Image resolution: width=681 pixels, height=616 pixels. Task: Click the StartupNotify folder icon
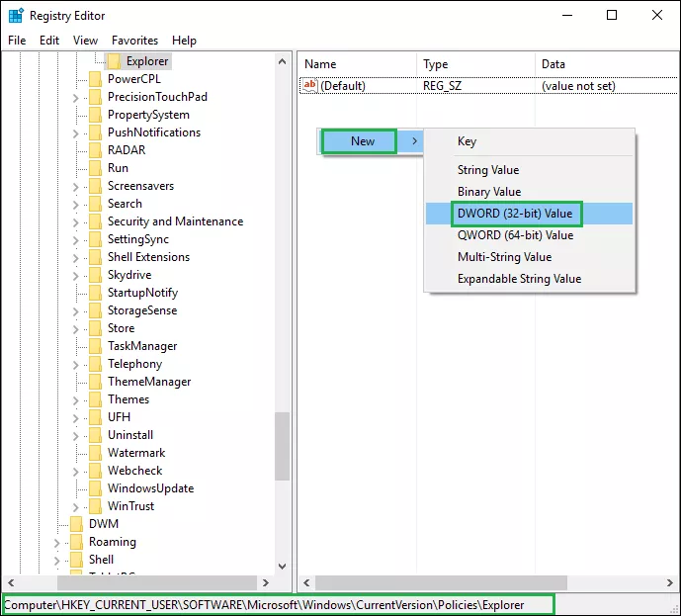95,293
